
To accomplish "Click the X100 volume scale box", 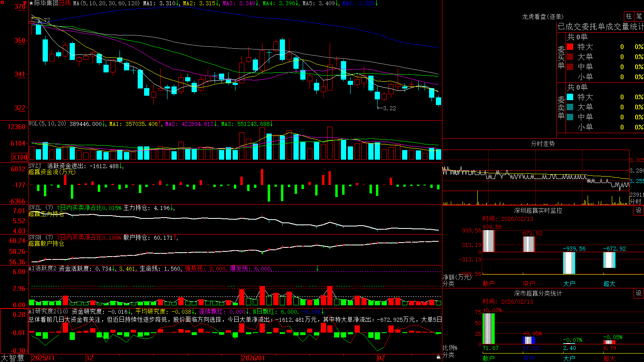I will click(x=20, y=157).
